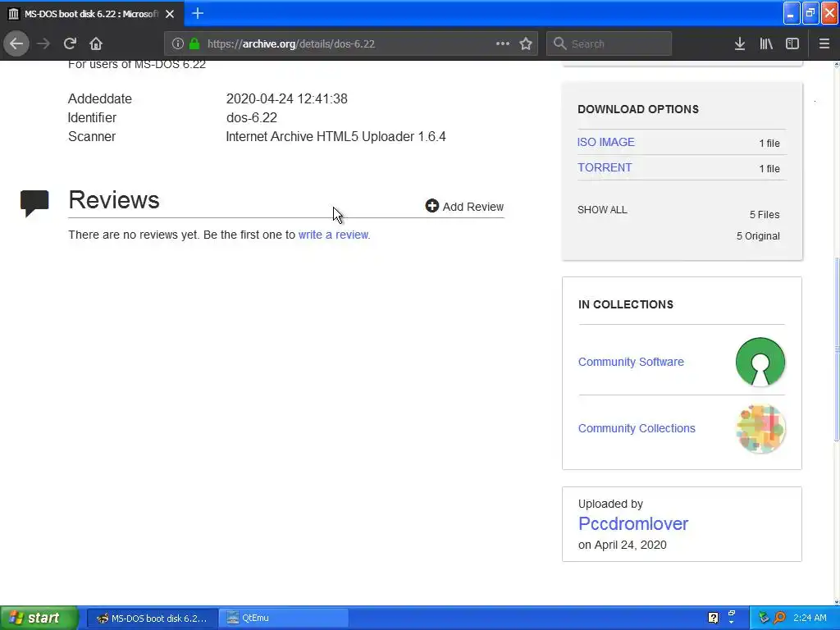This screenshot has width=840, height=630.
Task: Click the Community Collections colorful thumbnail
Action: tap(760, 428)
